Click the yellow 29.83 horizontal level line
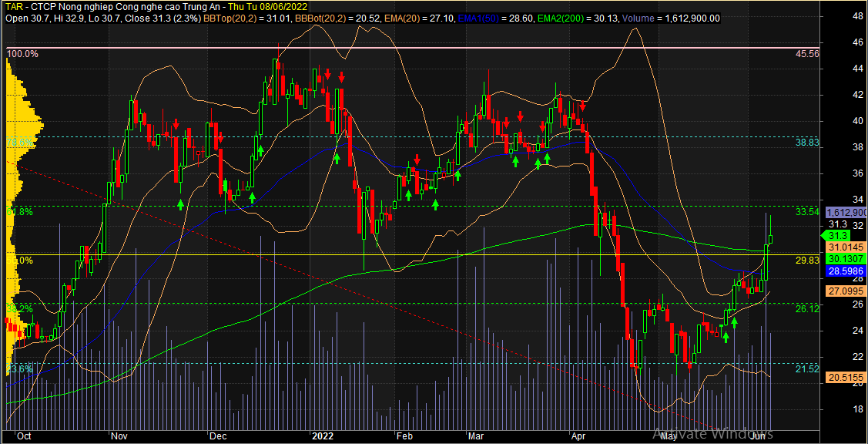Viewport: 868px width, 444px height. 462,254
